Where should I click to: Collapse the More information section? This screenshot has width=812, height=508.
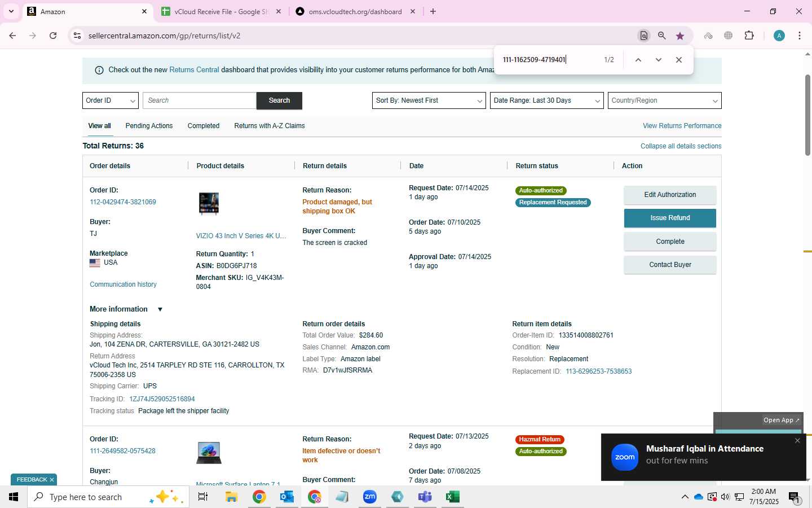[160, 309]
